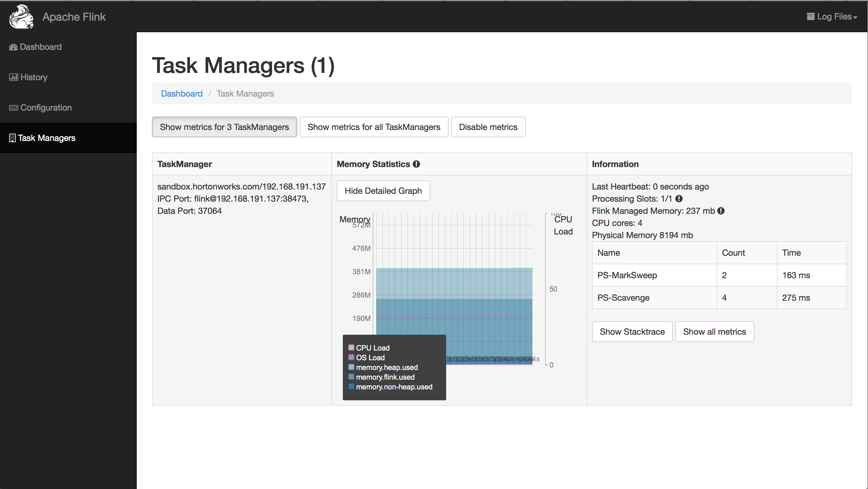
Task: Expand Show all metrics
Action: pos(714,332)
